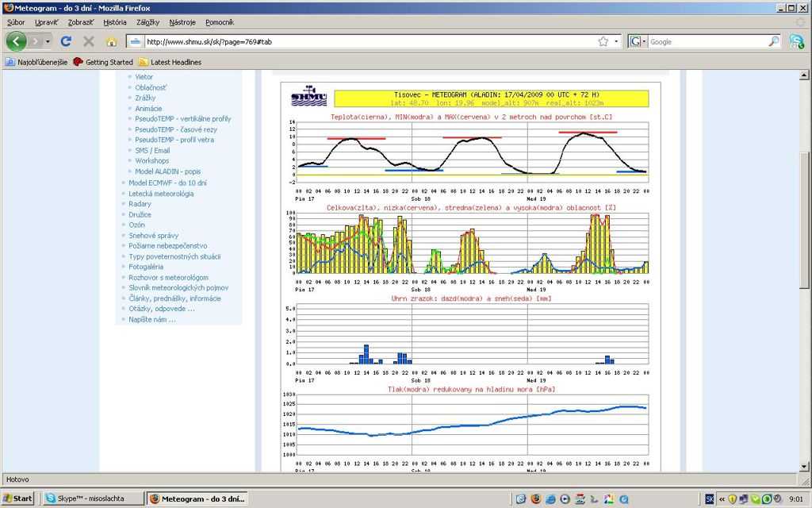Open the Windows Start menu

17,498
